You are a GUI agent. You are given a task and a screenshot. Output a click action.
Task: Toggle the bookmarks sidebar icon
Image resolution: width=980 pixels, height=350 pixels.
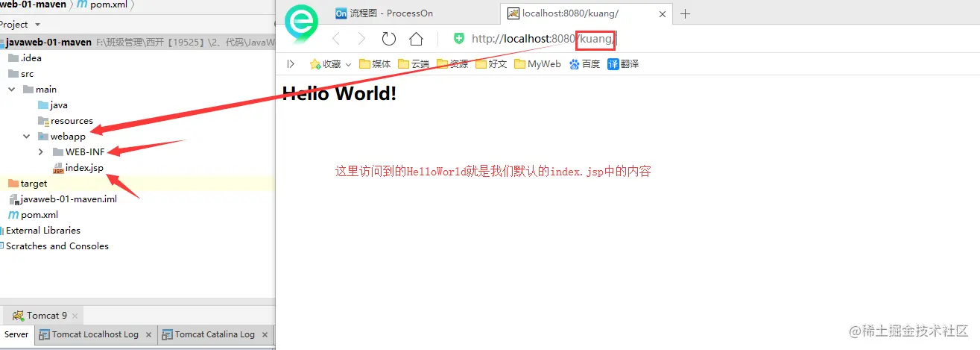pyautogui.click(x=291, y=64)
